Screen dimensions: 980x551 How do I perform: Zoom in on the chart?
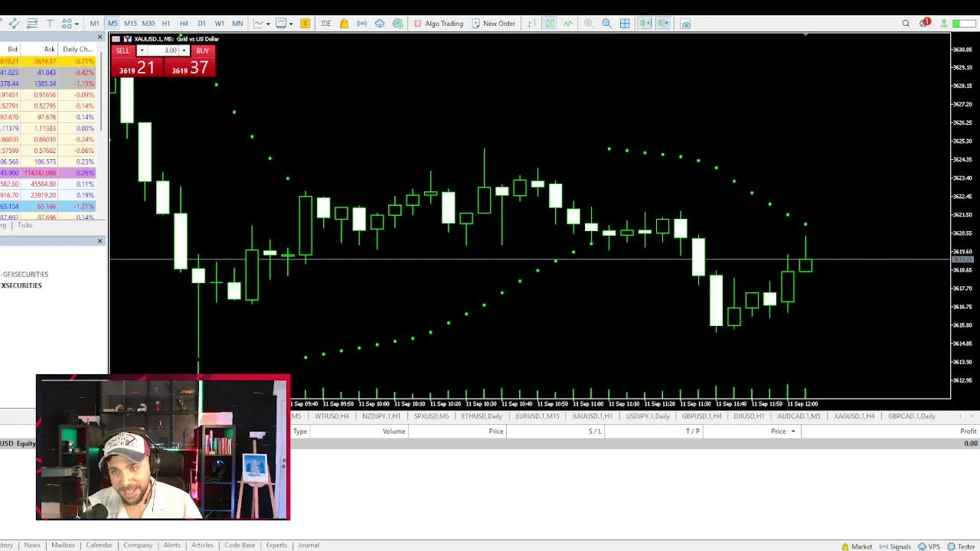[589, 24]
